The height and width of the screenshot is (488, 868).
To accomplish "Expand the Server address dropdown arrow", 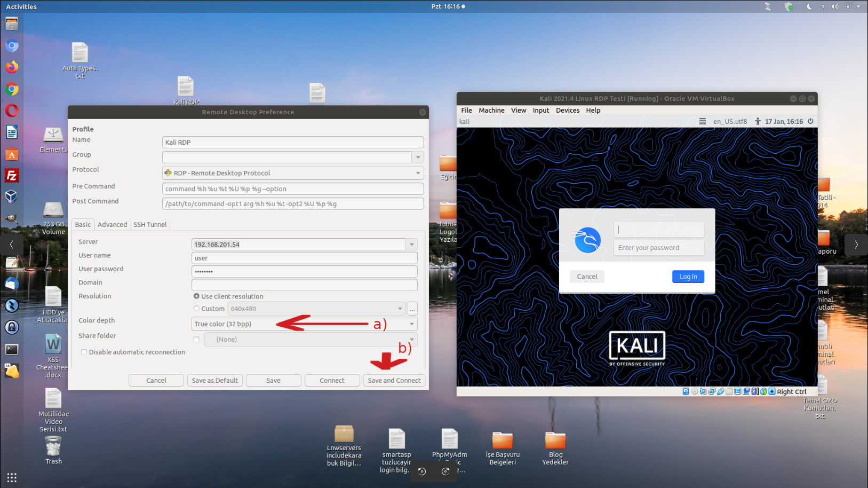I will (411, 245).
